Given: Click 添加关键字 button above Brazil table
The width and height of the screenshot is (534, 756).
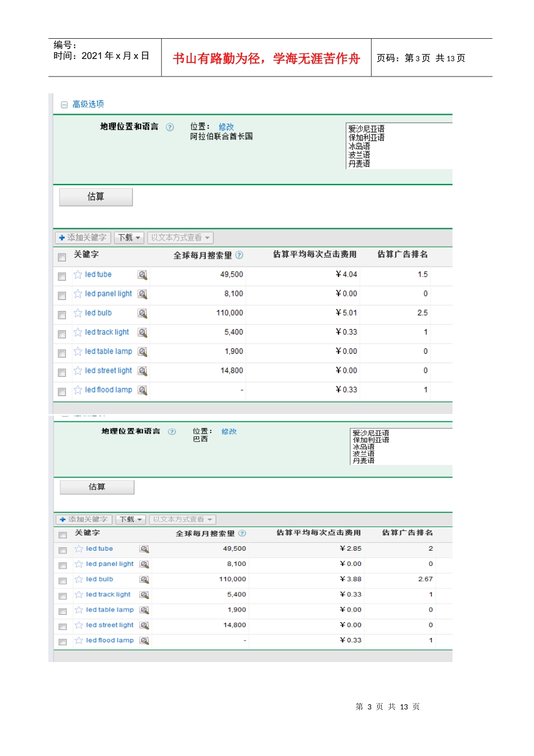Looking at the screenshot, I should tap(84, 520).
